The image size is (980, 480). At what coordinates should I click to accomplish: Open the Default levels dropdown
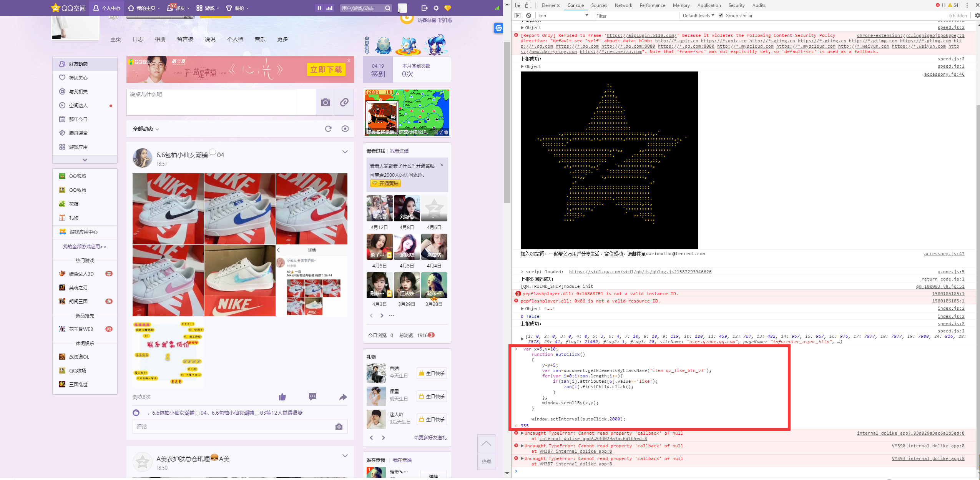[x=698, y=16]
